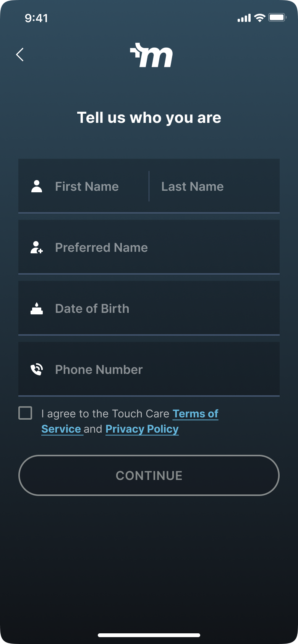Tap the cellular signal bars icon
This screenshot has width=298, height=644.
[x=244, y=18]
